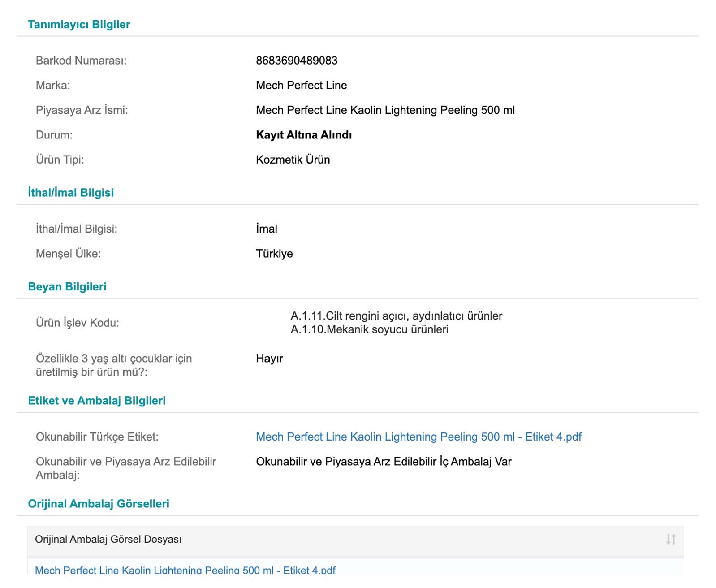Click the Orijinal Ambalaj Görselleri heading
Image resolution: width=716 pixels, height=588 pixels.
tap(99, 504)
